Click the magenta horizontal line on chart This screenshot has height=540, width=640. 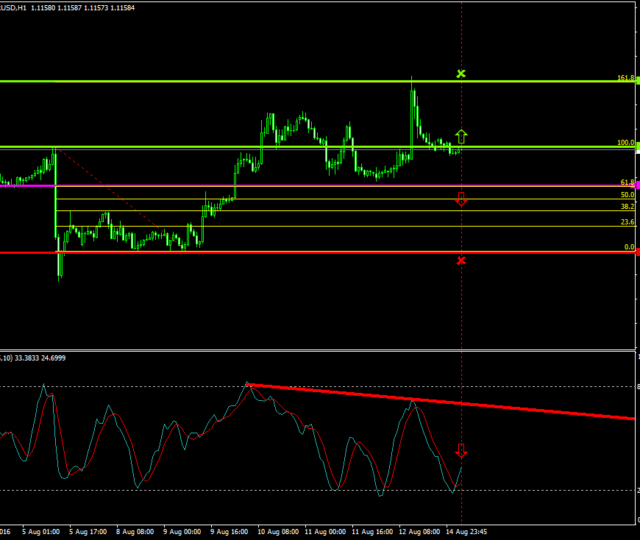coord(300,185)
